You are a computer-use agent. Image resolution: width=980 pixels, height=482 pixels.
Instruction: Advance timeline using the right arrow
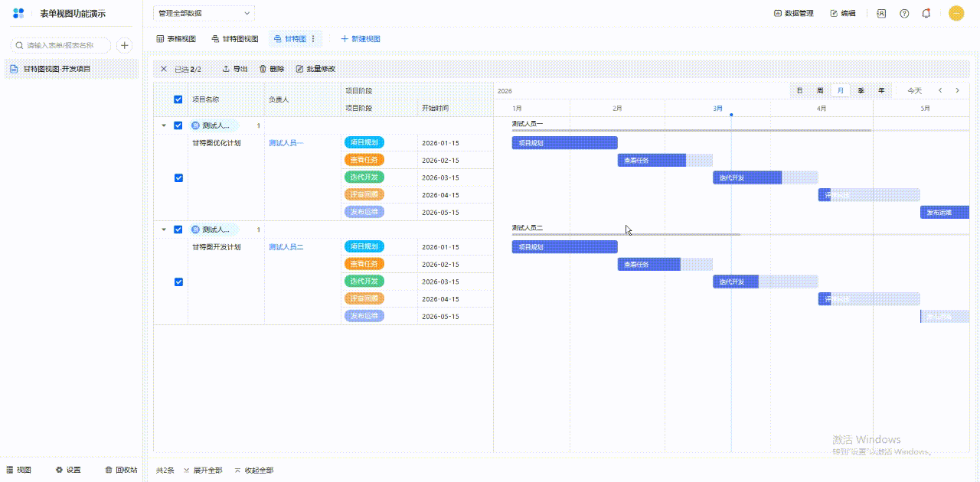point(957,90)
